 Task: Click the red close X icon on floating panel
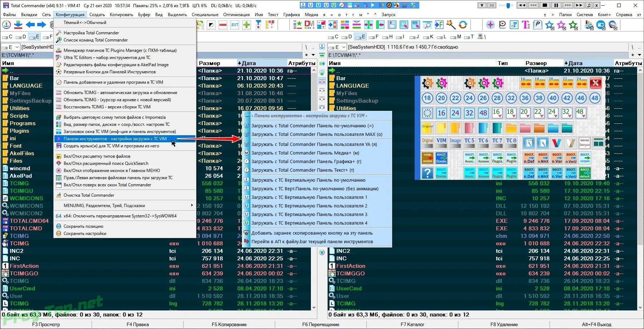595,83
